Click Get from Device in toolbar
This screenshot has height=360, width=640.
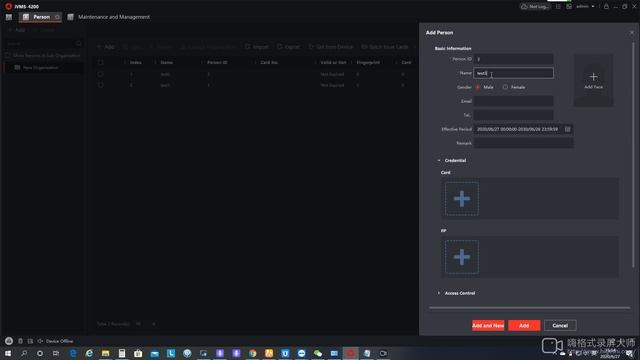pyautogui.click(x=331, y=47)
